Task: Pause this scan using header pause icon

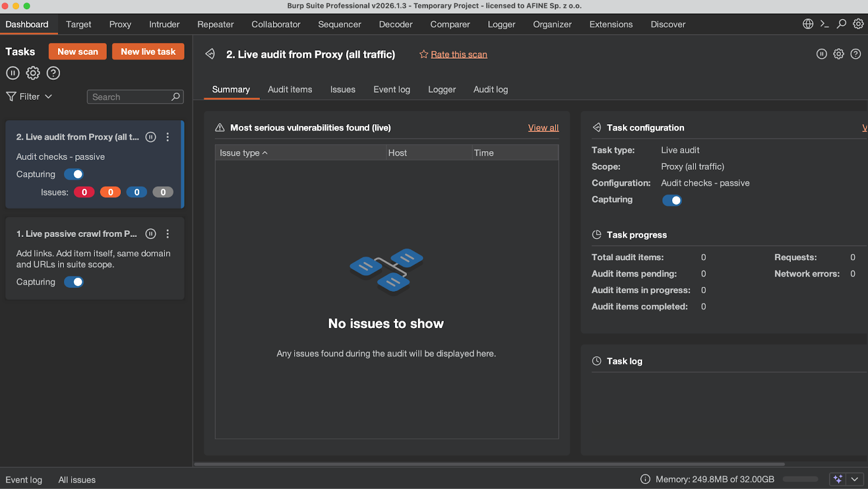Action: click(822, 54)
